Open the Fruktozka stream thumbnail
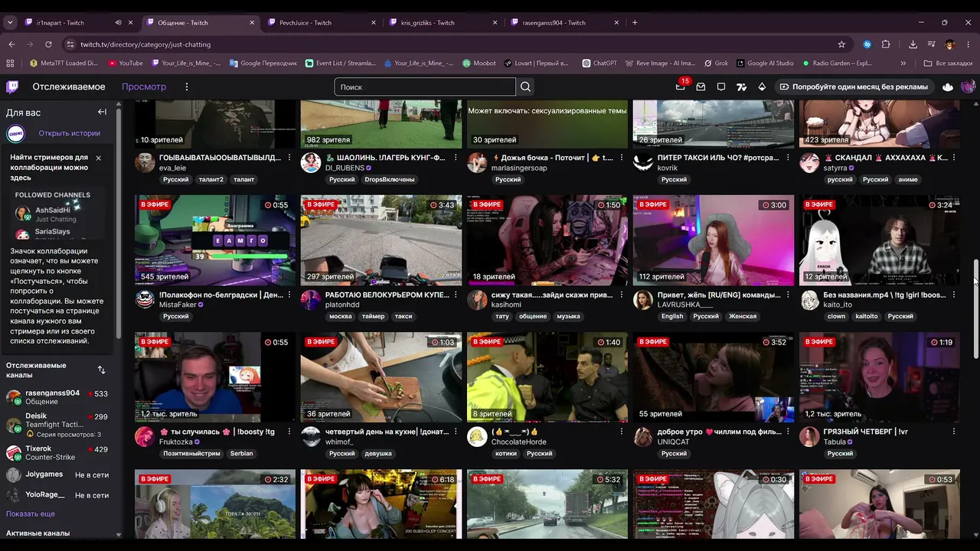This screenshot has height=551, width=980. point(215,377)
